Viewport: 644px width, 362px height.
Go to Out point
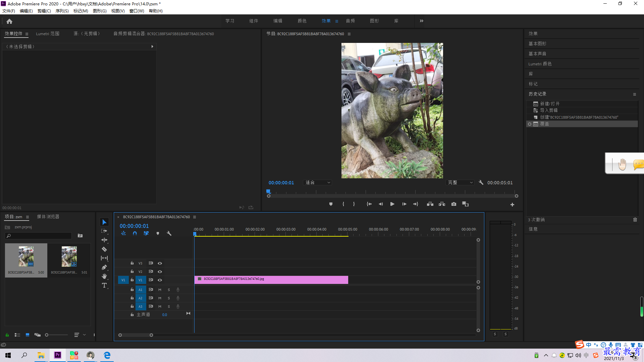[416, 204]
